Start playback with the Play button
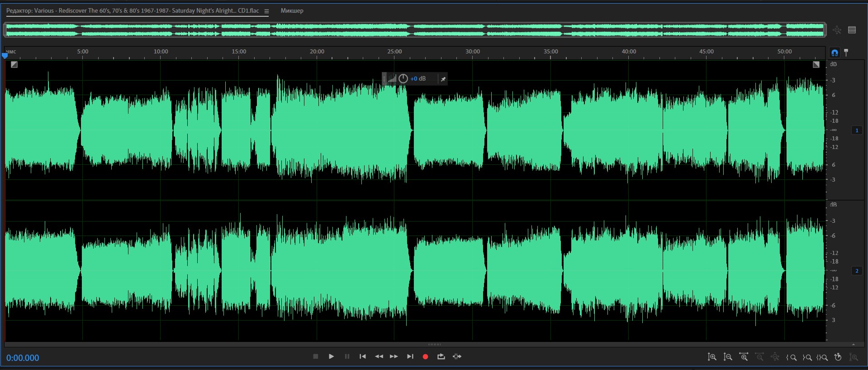This screenshot has width=868, height=370. tap(331, 356)
